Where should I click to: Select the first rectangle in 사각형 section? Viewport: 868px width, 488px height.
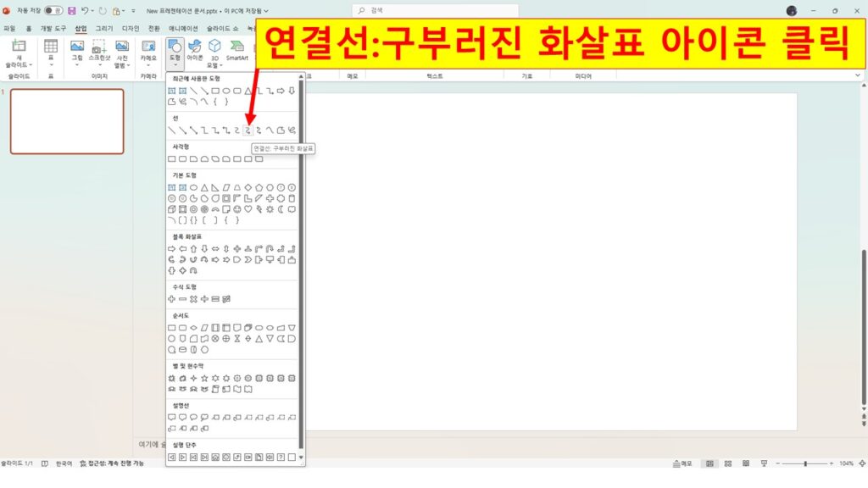click(171, 158)
